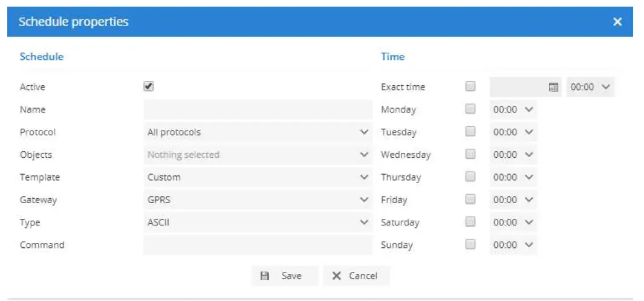Click the Exact time date field
Viewport: 644px width, 301px height.
[518, 87]
